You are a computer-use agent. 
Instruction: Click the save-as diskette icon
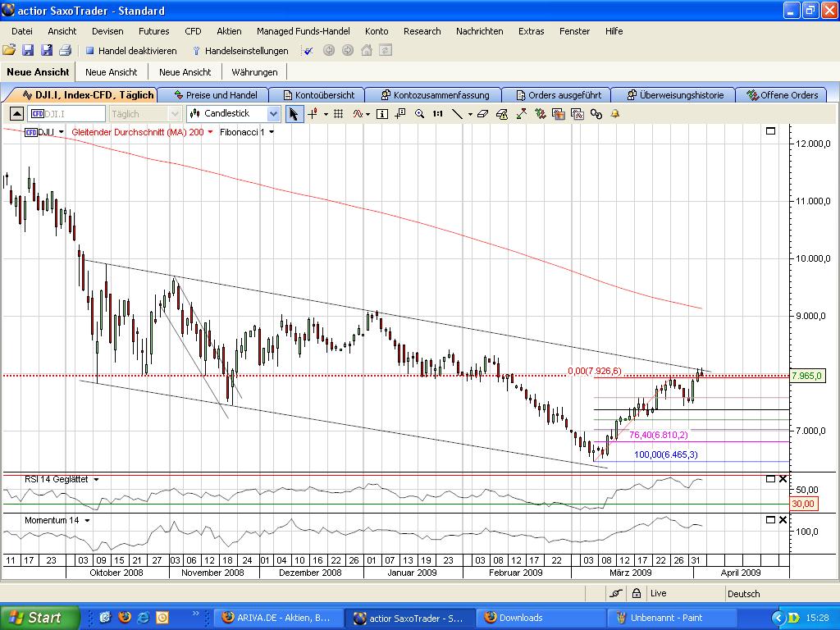47,50
